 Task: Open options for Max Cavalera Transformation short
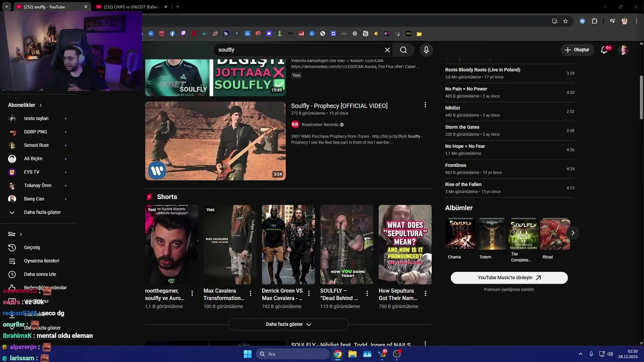pyautogui.click(x=250, y=293)
